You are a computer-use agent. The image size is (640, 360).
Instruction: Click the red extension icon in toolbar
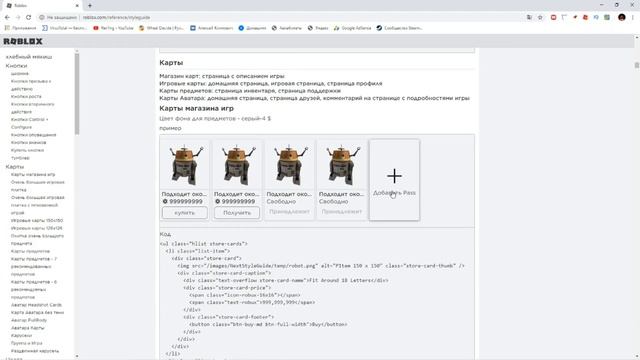553,18
